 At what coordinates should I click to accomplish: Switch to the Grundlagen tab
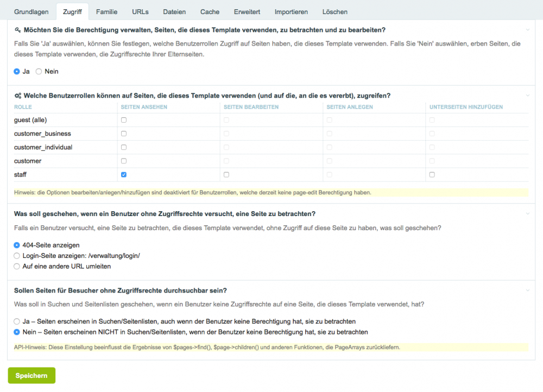pyautogui.click(x=31, y=11)
